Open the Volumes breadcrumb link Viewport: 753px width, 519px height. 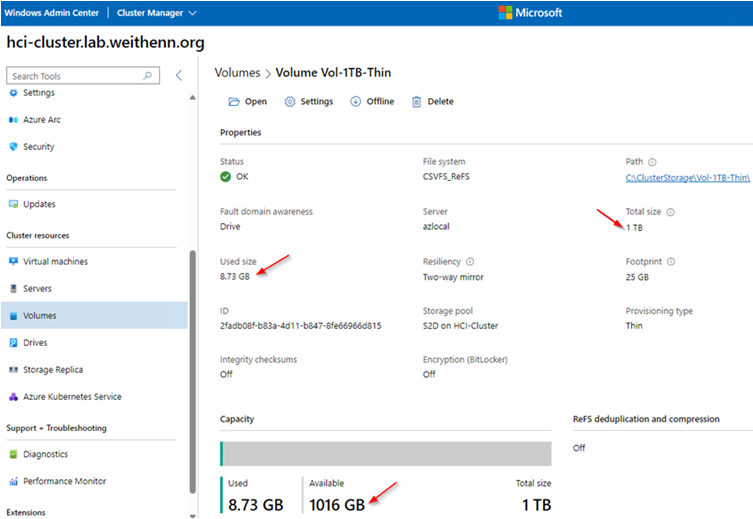238,73
